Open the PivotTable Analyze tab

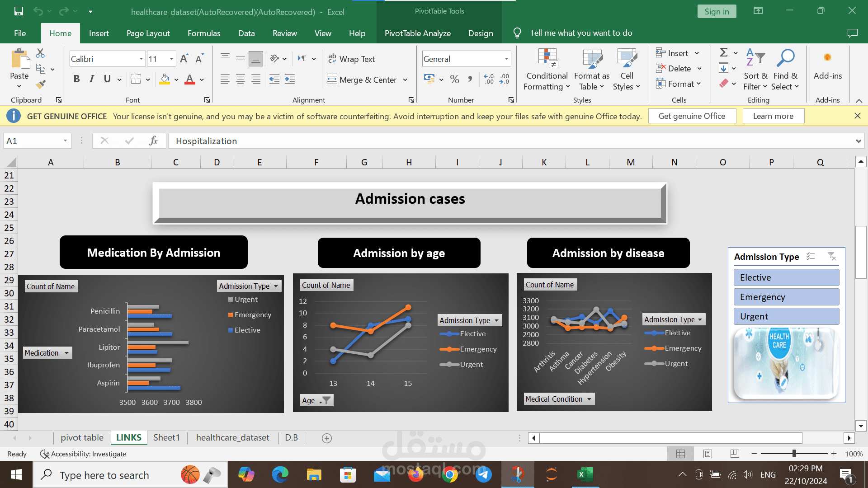coord(417,33)
